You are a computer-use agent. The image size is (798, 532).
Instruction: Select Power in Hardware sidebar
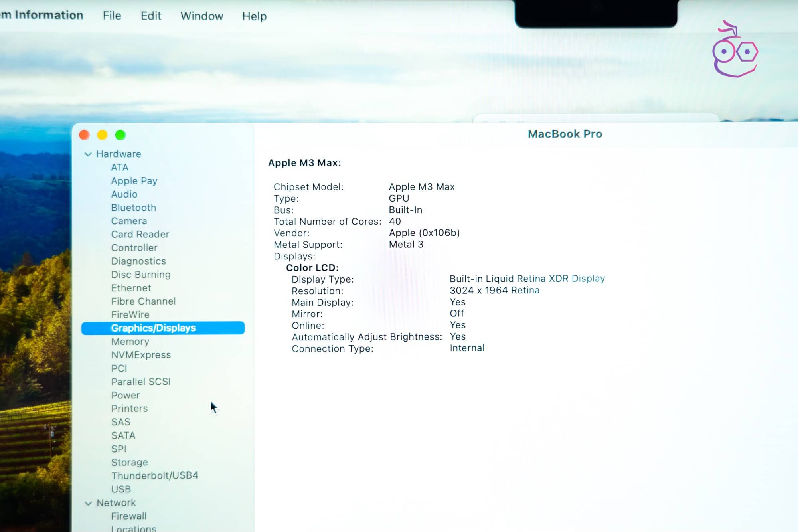pos(125,395)
